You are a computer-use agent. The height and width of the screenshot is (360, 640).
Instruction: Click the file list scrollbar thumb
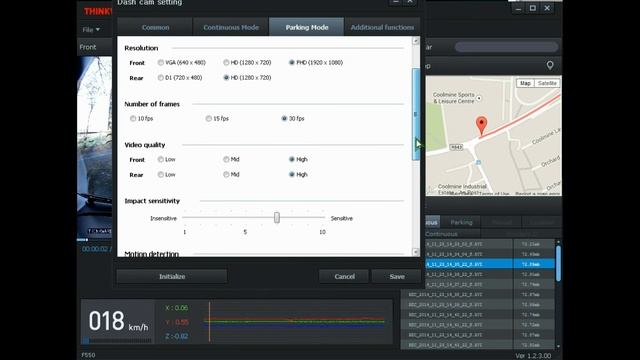click(558, 263)
